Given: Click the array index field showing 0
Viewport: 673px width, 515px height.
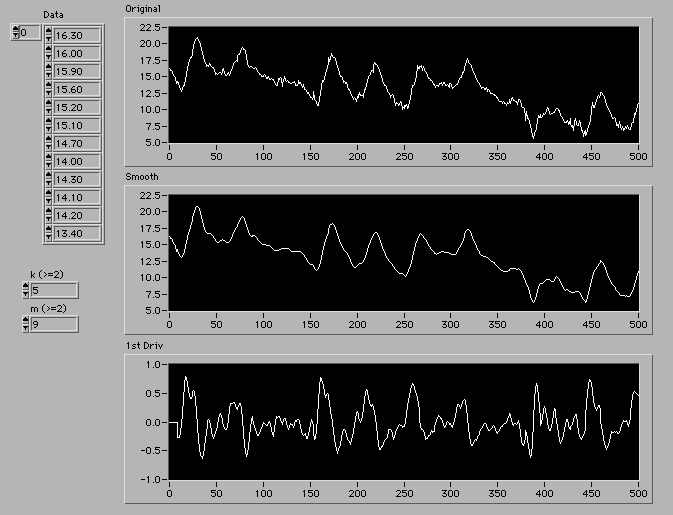Looking at the screenshot, I should [29, 33].
